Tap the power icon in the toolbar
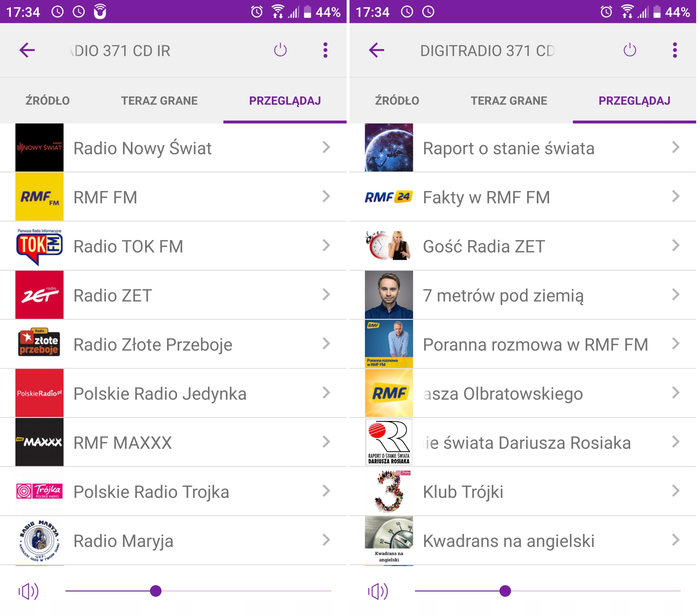The image size is (700, 616). click(280, 50)
